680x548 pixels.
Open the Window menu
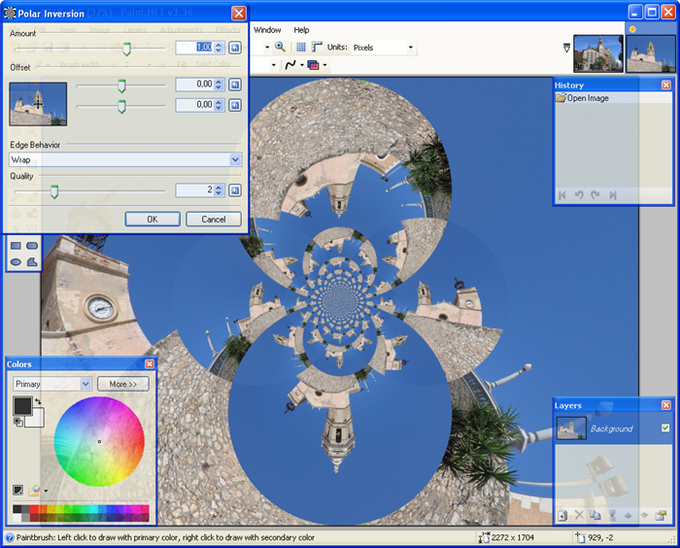[x=267, y=30]
